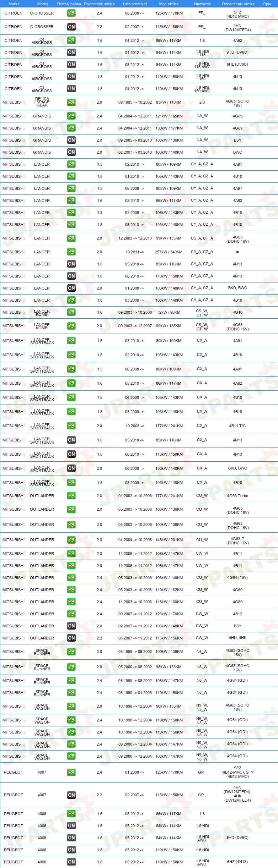Screen dimensions: 278x868
Task: Click production year 10.2011 -> in Lancer row
Action: tap(135, 252)
